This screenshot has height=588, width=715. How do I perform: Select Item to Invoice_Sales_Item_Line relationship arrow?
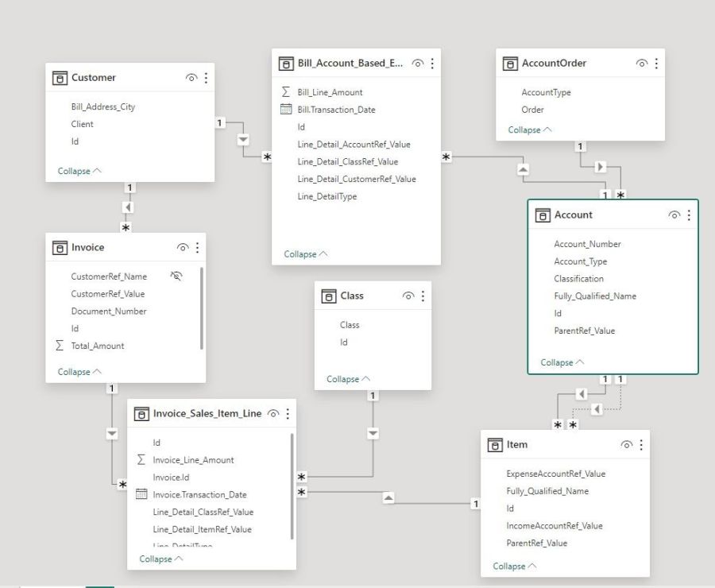pyautogui.click(x=388, y=498)
